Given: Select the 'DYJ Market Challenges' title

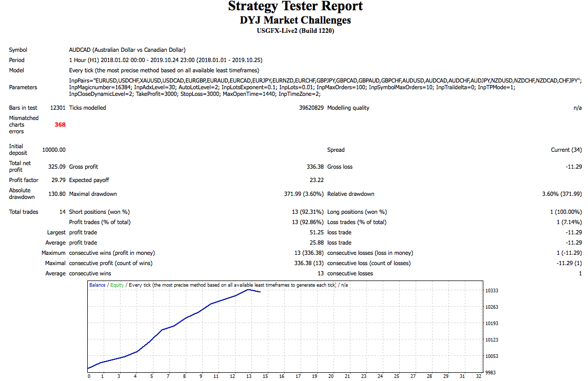Looking at the screenshot, I should coord(296,20).
